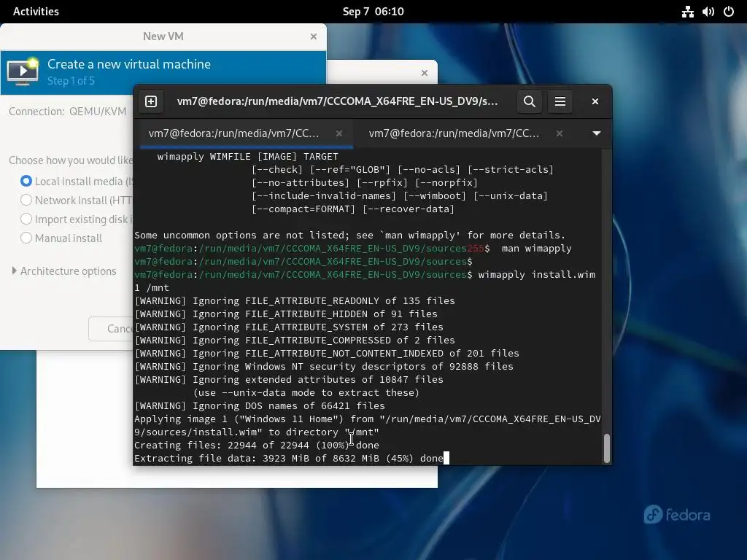Close the terminal window

click(595, 101)
